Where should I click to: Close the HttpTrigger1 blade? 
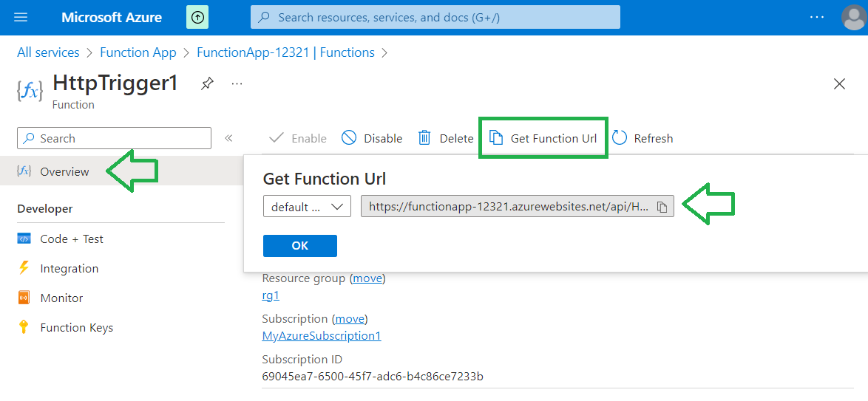(x=839, y=84)
